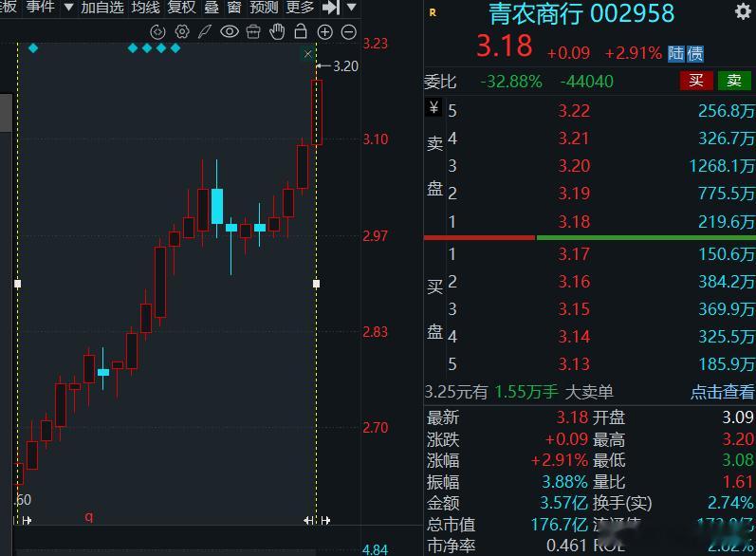Click the bottom right range arrow marker
This screenshot has height=556, width=756.
coord(325,520)
